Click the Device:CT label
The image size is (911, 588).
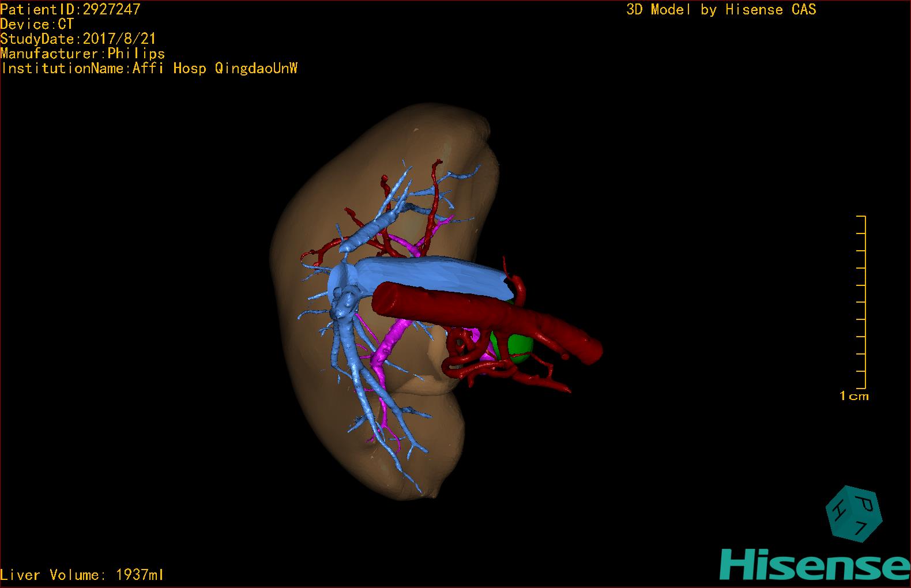pos(37,24)
